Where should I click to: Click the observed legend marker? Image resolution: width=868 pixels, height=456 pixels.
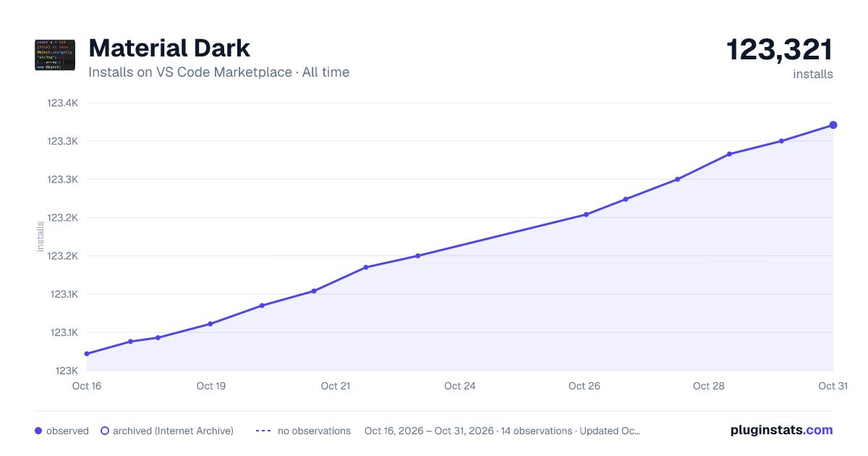pos(38,431)
